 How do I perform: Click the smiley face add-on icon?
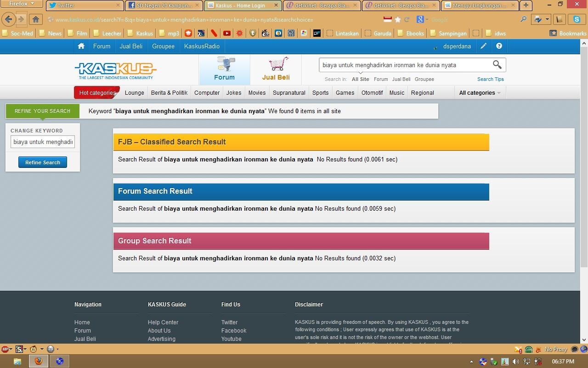(34, 349)
